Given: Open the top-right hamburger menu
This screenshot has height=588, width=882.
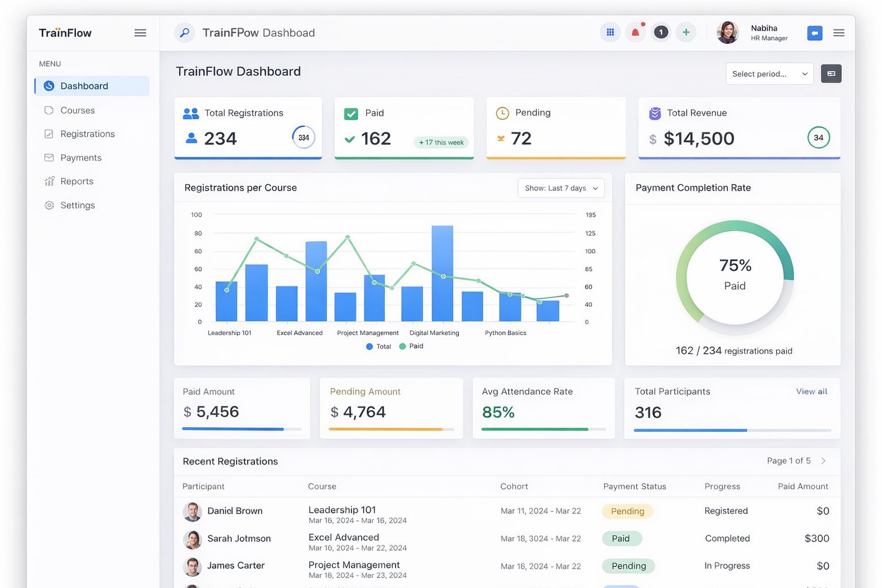Looking at the screenshot, I should (x=838, y=33).
